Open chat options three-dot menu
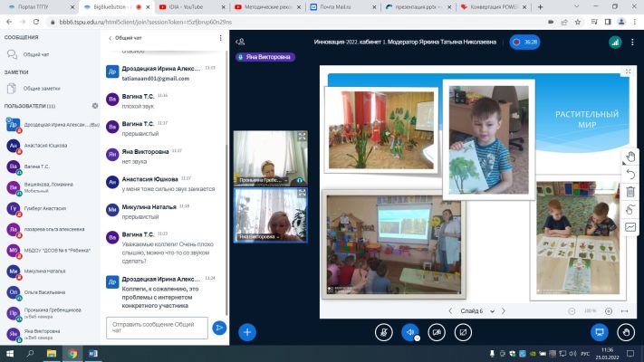 [220, 38]
